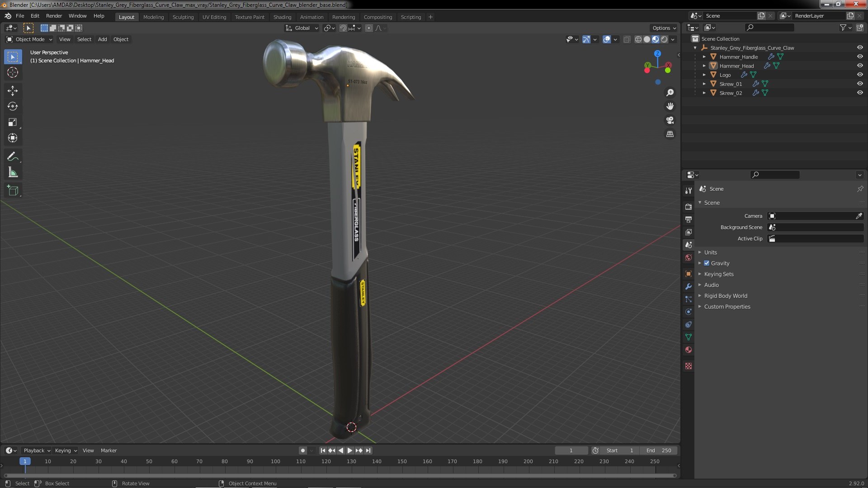Screen dimensions: 868x488
Task: Open the World properties tab icon
Action: pos(689,258)
